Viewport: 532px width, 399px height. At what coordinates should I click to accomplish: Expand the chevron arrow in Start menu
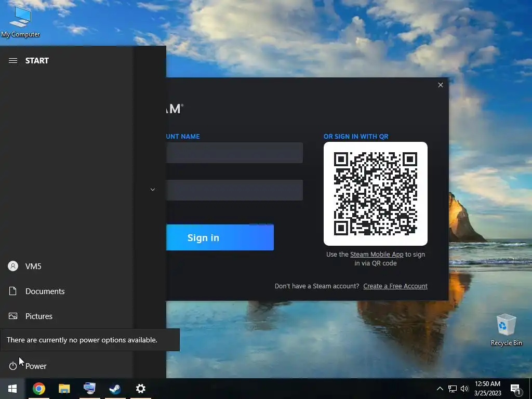pos(153,189)
